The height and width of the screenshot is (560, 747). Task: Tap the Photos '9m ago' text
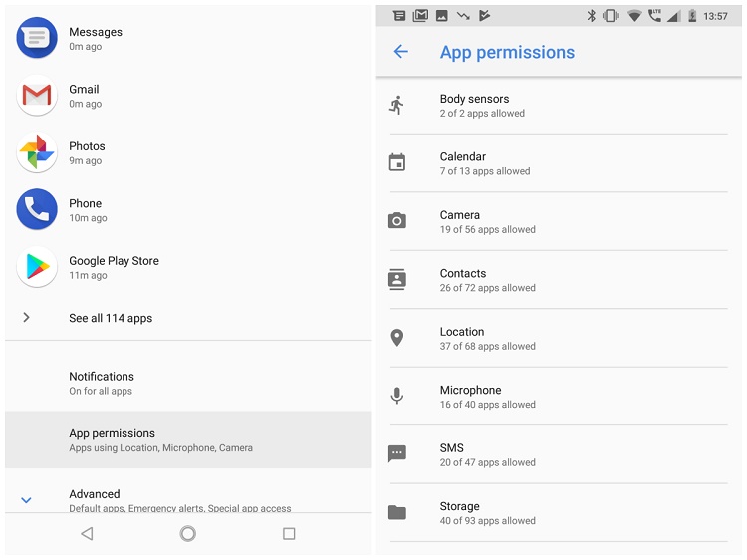click(x=86, y=160)
